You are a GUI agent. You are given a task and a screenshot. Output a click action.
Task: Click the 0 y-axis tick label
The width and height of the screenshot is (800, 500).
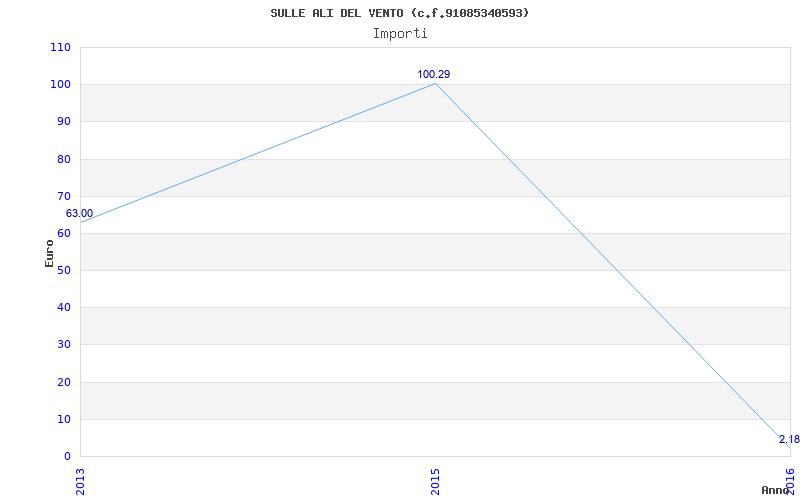(x=67, y=456)
